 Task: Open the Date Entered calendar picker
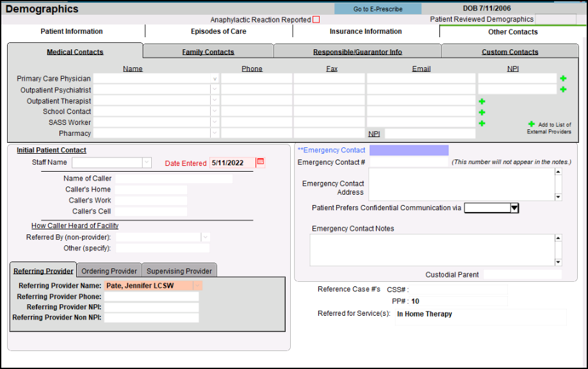[261, 163]
